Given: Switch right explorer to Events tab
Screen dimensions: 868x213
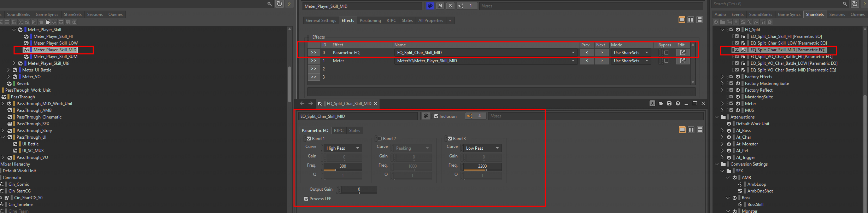Looking at the screenshot, I should (737, 14).
